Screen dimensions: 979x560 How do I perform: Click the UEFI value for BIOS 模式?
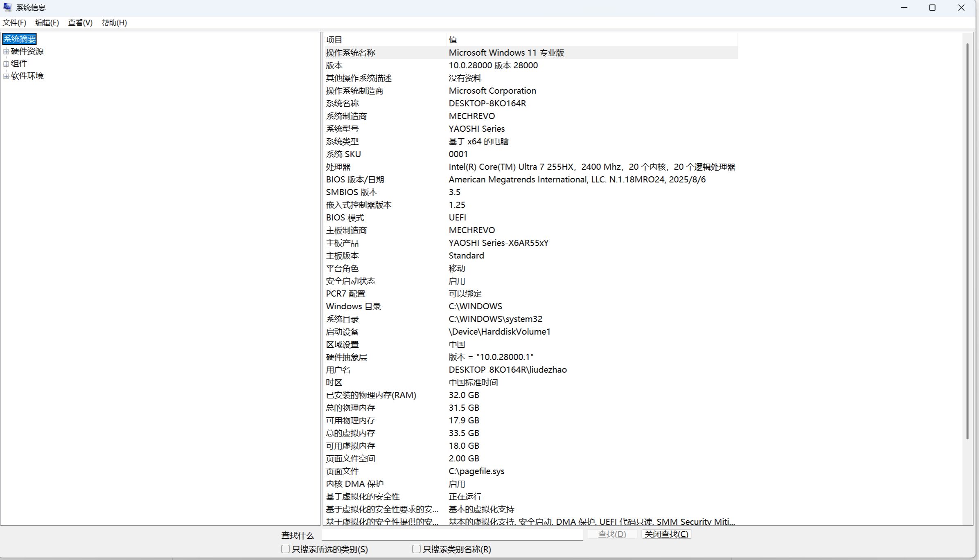(458, 218)
